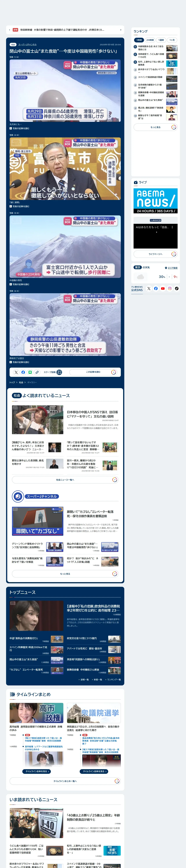Click the 富士宮市長 press conference photo 2/4
The image size is (186, 868).
65,169
